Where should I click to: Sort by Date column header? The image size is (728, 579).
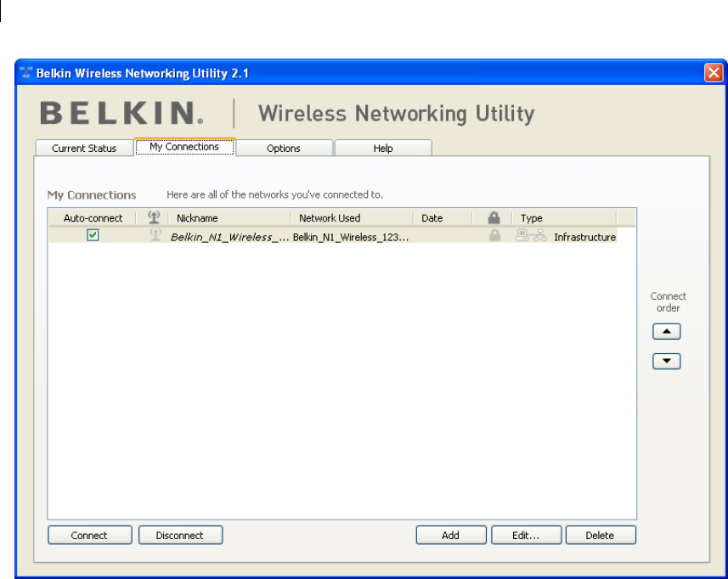(443, 217)
